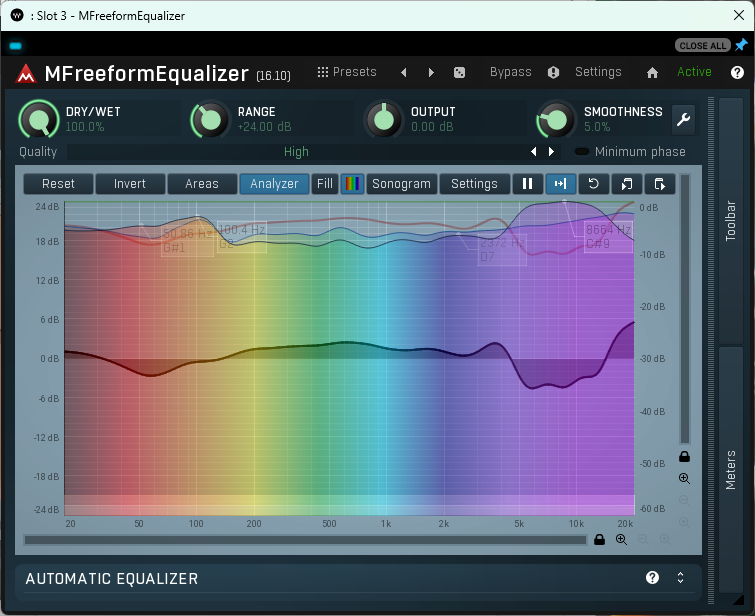Screen dimensions: 755x616
Task: Click the window resize grip icon
Action: point(738,599)
